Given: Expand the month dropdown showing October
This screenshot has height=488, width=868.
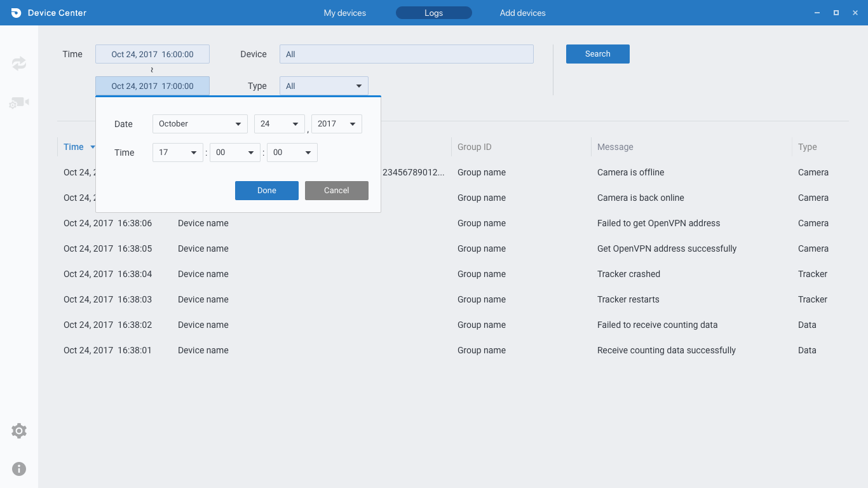Looking at the screenshot, I should click(200, 124).
